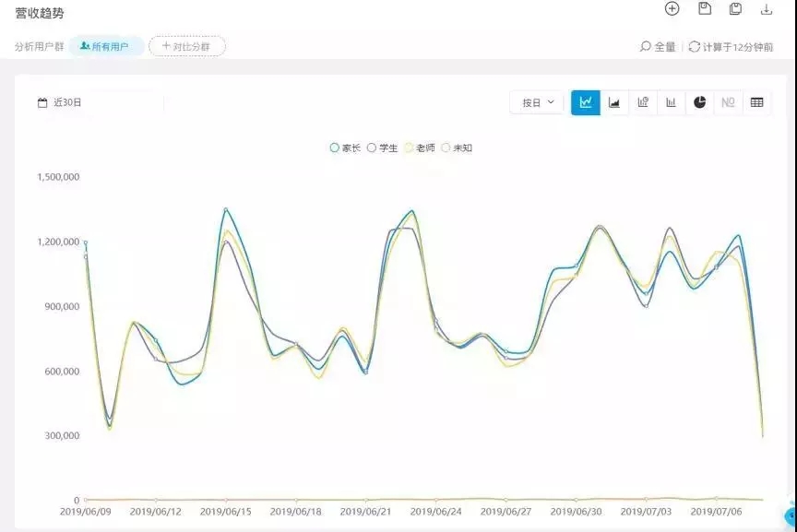Click the 2019/06/30 x-axis label
Image resolution: width=797 pixels, height=532 pixels.
[576, 512]
